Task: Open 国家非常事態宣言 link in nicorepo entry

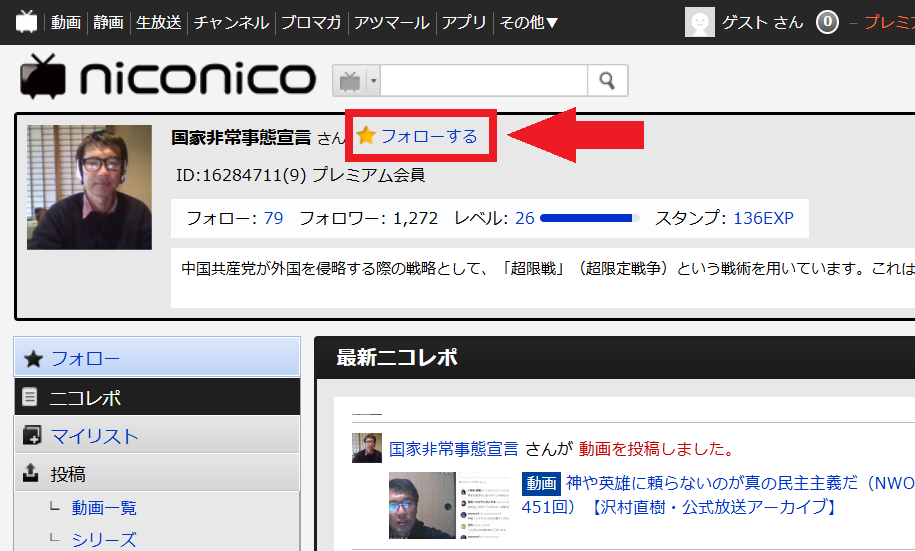Action: (453, 449)
